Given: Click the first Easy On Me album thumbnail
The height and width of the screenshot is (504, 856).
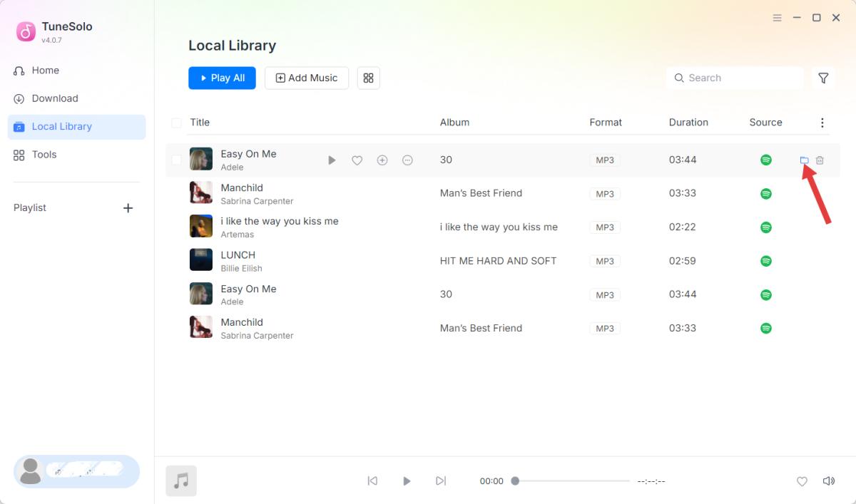Looking at the screenshot, I should (201, 159).
